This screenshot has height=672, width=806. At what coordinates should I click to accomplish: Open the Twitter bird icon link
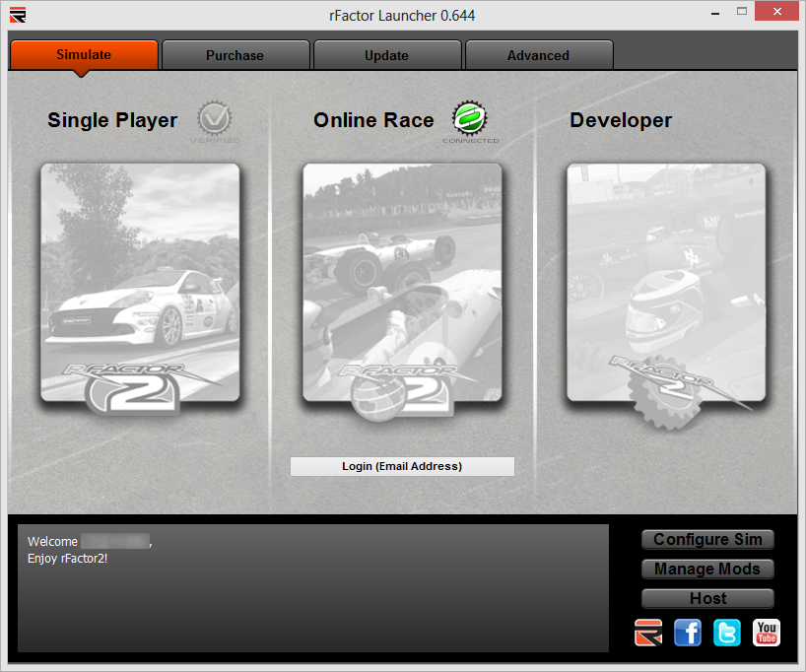click(727, 633)
